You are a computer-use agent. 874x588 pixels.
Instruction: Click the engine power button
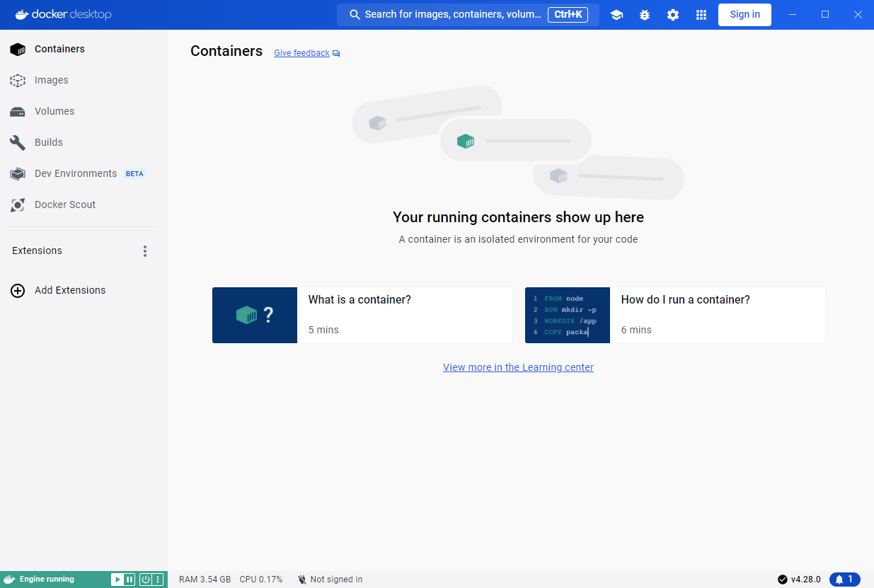146,580
